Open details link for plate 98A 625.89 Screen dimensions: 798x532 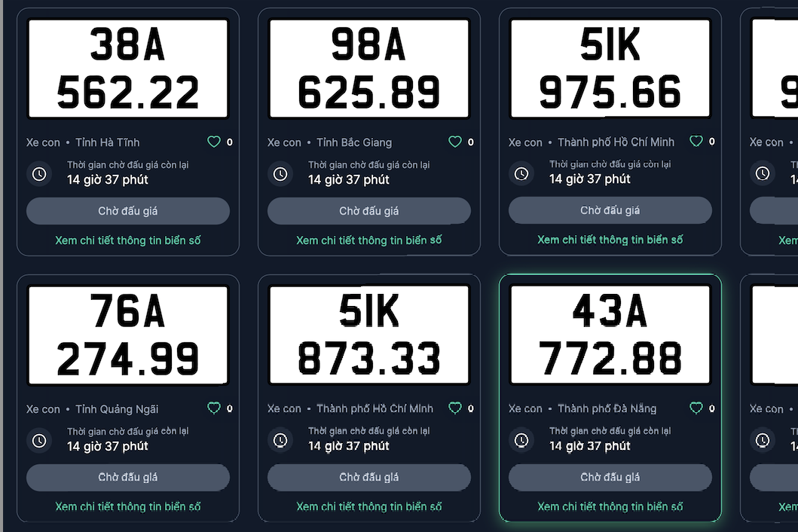pos(369,240)
